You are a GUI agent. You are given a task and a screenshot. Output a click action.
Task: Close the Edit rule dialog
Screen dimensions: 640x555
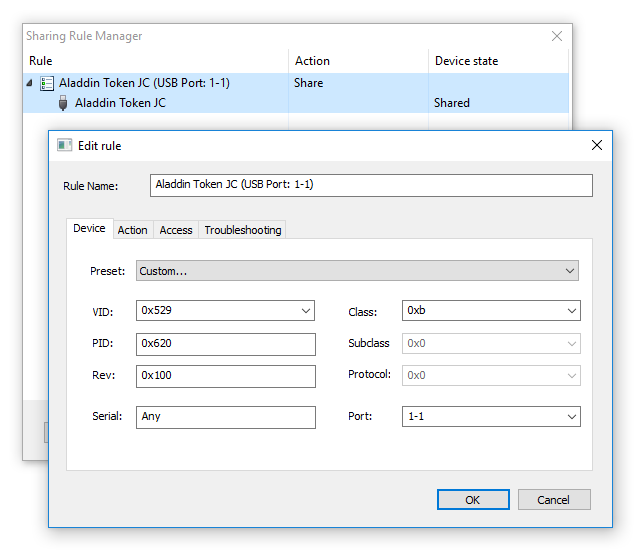597,145
